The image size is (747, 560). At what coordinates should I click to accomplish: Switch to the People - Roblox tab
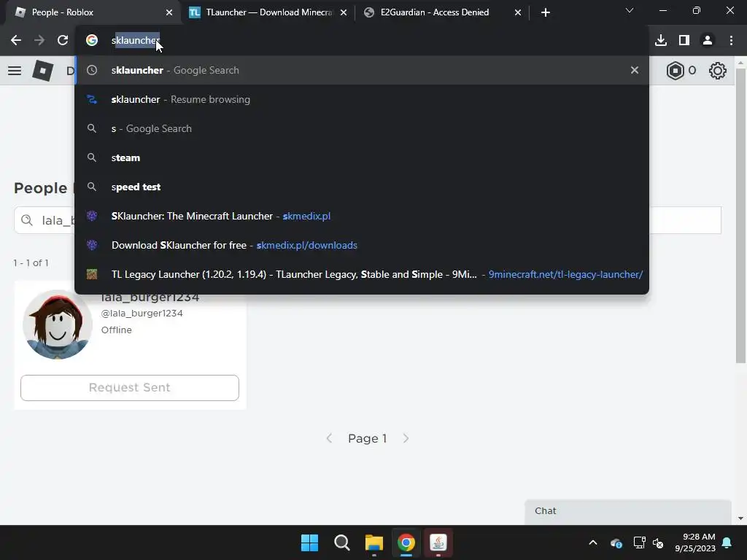[x=93, y=12]
